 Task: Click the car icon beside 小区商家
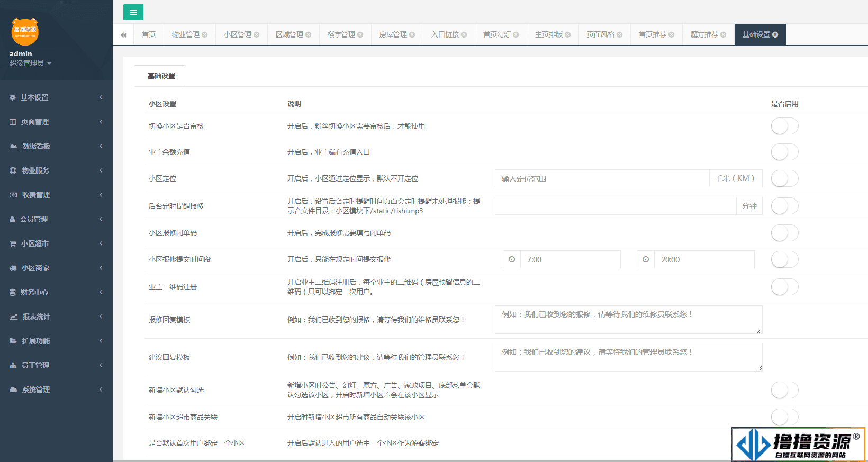point(13,268)
